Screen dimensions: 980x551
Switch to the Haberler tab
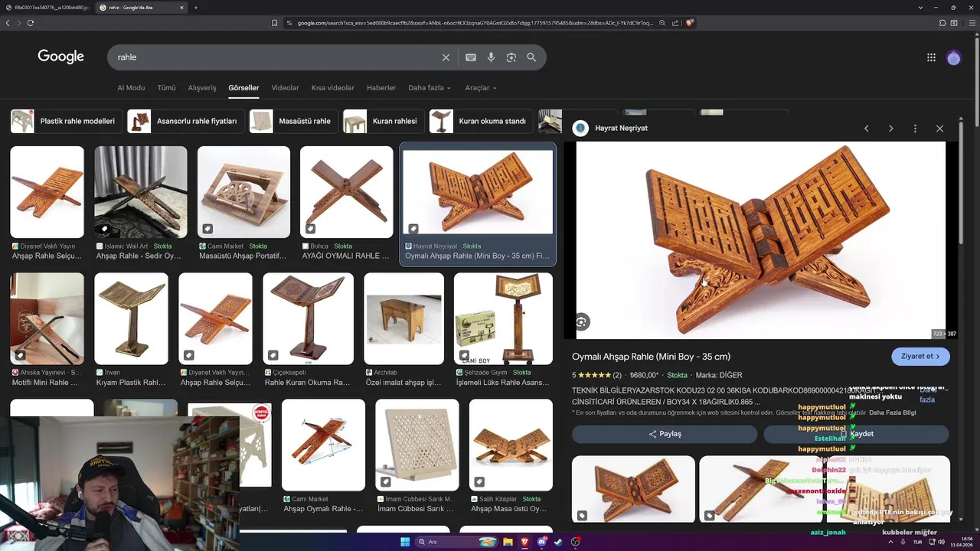381,88
